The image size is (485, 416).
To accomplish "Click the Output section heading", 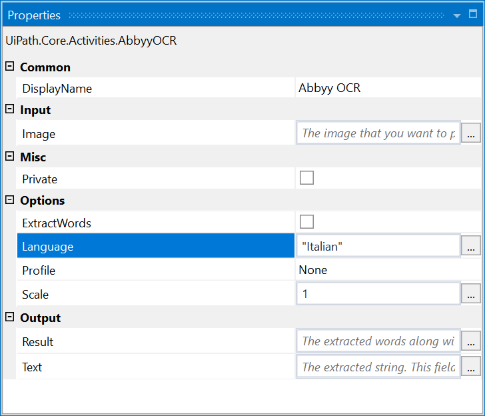I will (x=40, y=318).
